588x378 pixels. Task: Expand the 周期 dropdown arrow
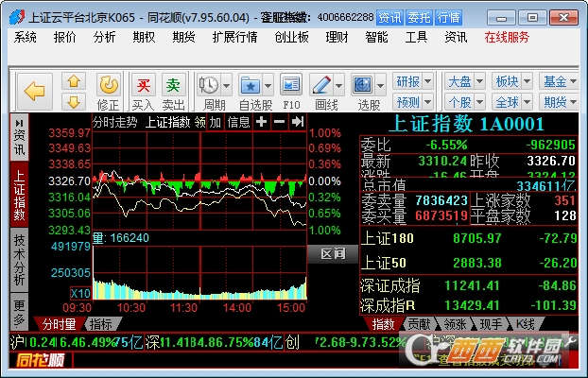227,85
